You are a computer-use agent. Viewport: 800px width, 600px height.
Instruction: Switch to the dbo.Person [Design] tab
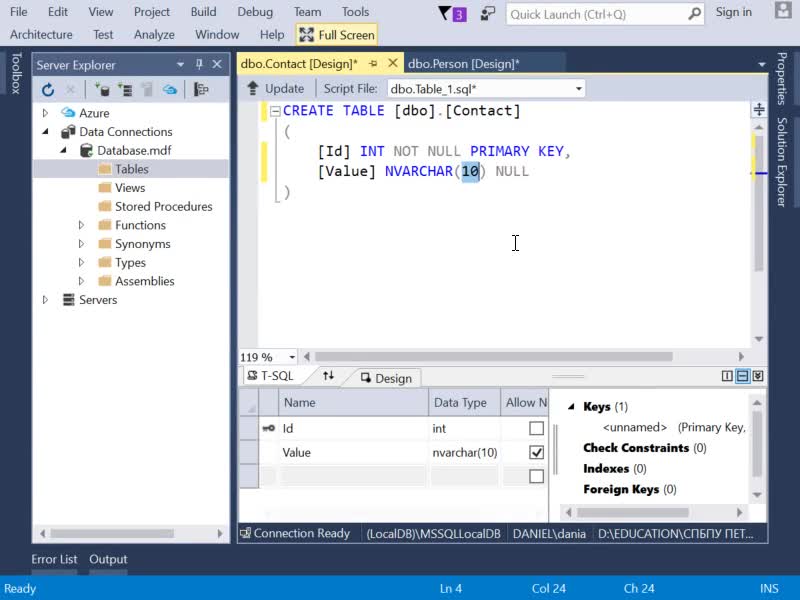(463, 64)
